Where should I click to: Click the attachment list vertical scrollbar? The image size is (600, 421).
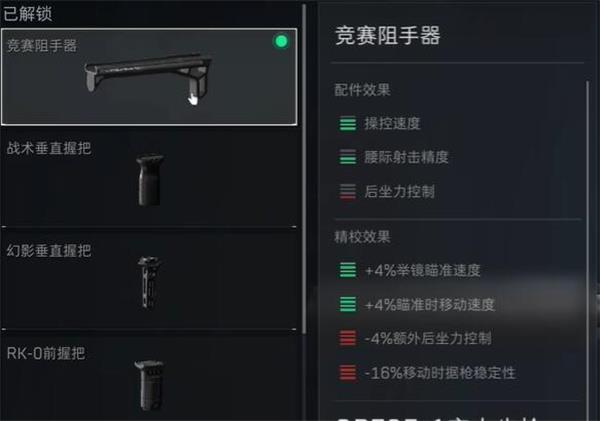click(304, 168)
